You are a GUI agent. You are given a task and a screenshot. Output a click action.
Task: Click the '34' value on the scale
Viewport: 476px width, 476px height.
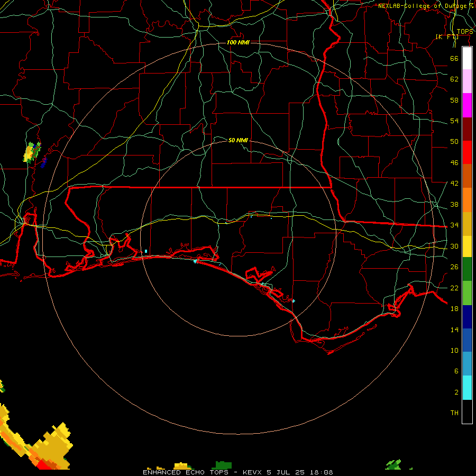(x=454, y=225)
